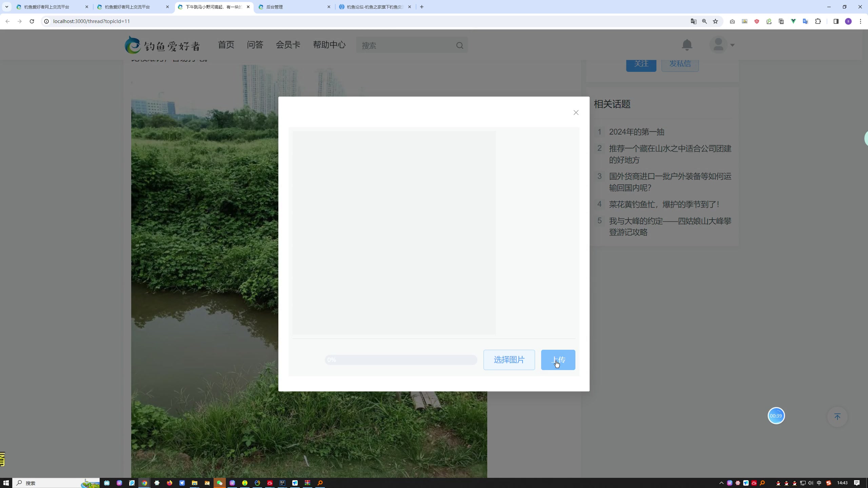
Task: Click the translate page icon
Action: pos(693,21)
